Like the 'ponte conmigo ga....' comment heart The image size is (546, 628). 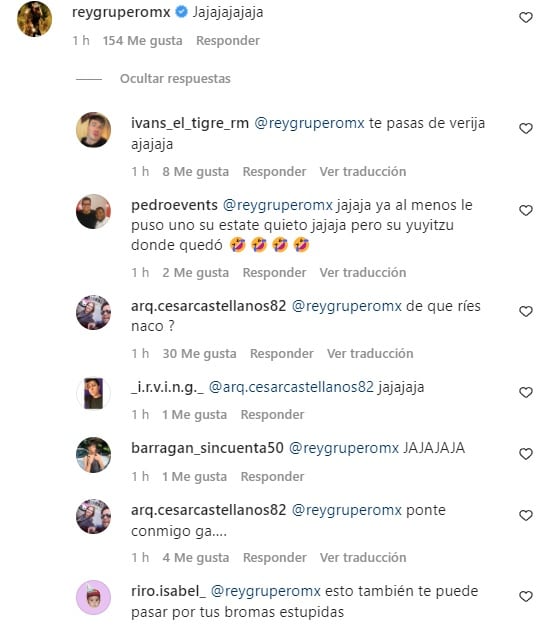[526, 515]
